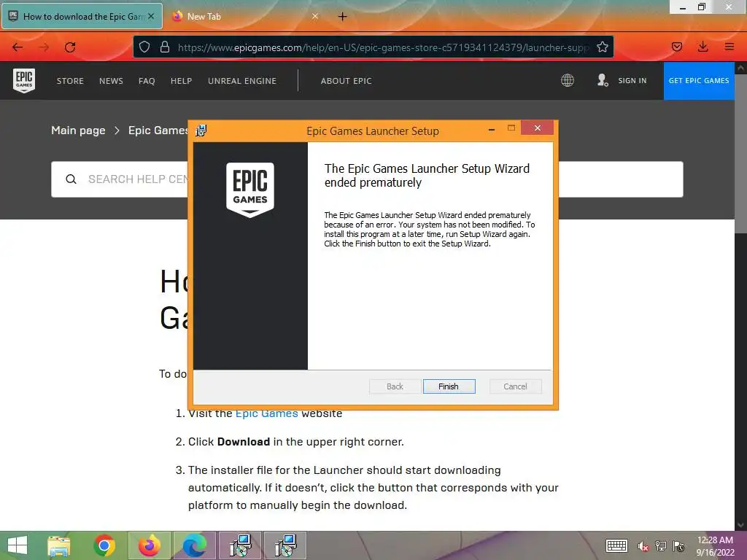Reload the current page in Firefox
This screenshot has width=747, height=560.
click(x=70, y=47)
